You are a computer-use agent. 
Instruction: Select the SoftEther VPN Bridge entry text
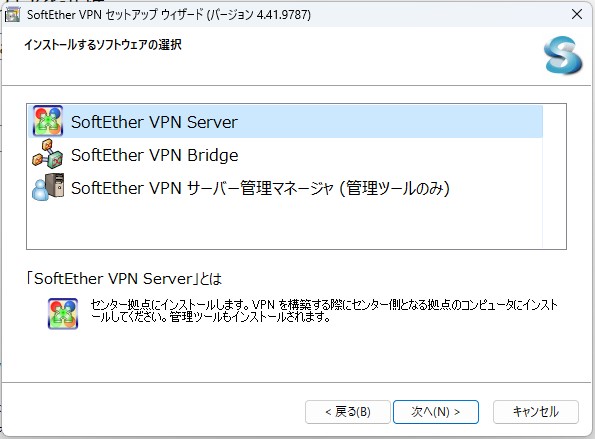pyautogui.click(x=155, y=155)
